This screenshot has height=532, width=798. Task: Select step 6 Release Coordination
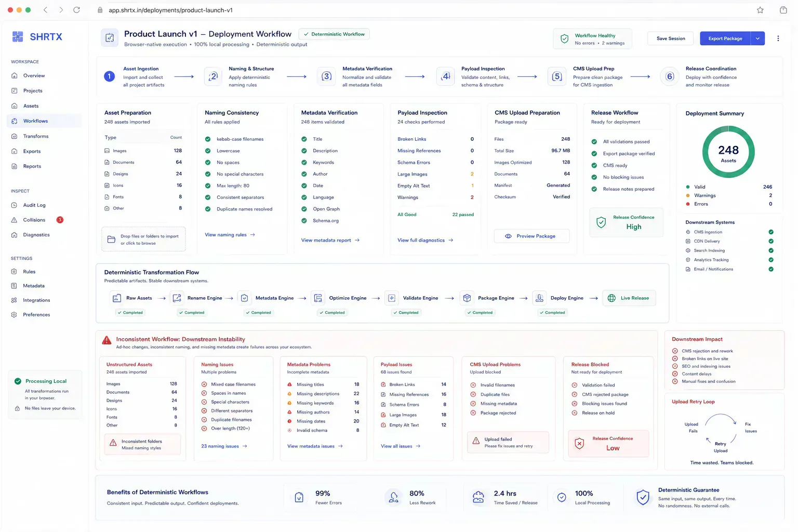tap(670, 76)
